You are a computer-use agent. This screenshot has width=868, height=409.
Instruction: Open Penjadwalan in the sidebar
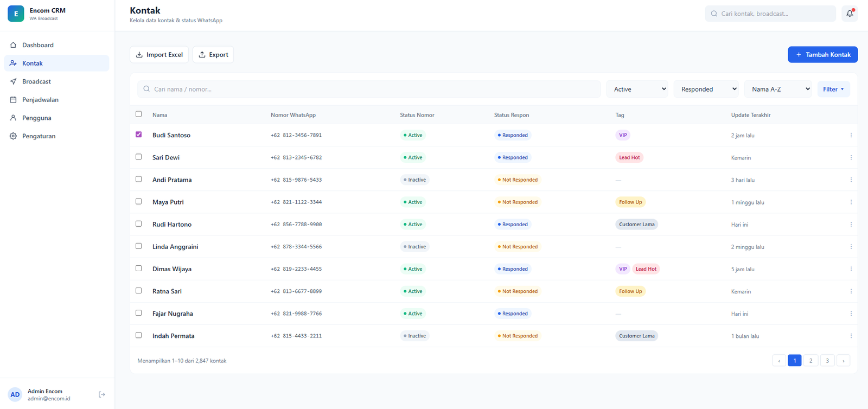click(x=56, y=100)
